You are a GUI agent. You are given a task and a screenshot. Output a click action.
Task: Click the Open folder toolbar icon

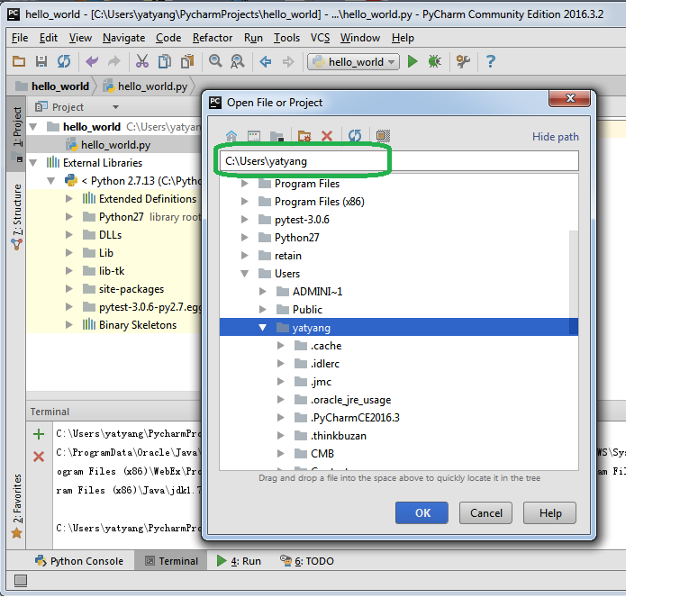pyautogui.click(x=19, y=61)
